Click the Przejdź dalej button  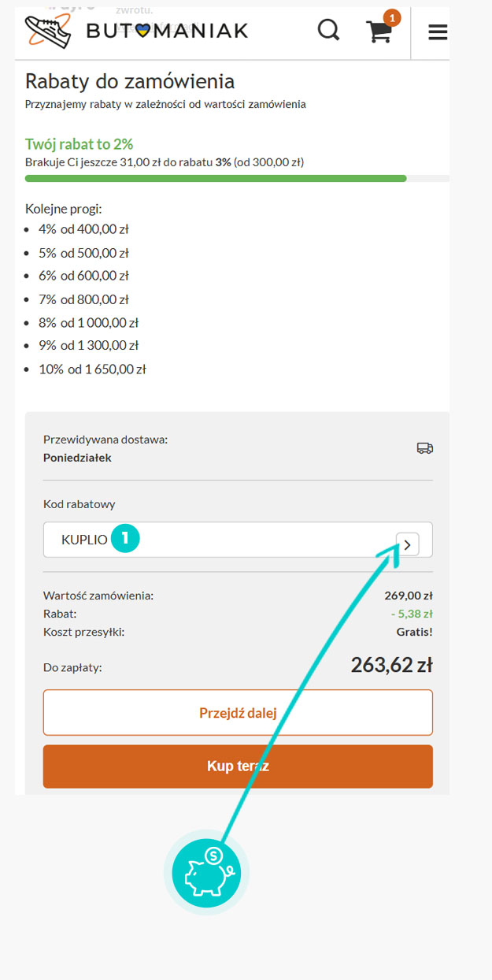[238, 713]
